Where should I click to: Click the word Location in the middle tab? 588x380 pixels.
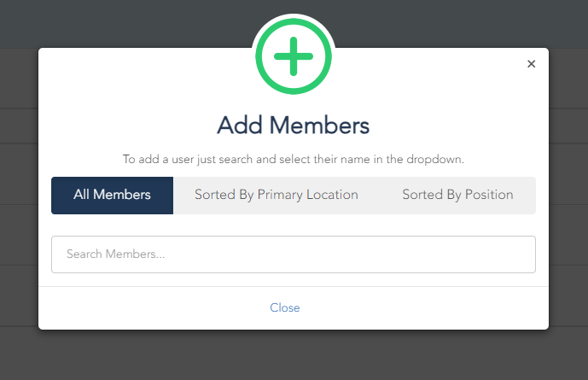(x=332, y=195)
